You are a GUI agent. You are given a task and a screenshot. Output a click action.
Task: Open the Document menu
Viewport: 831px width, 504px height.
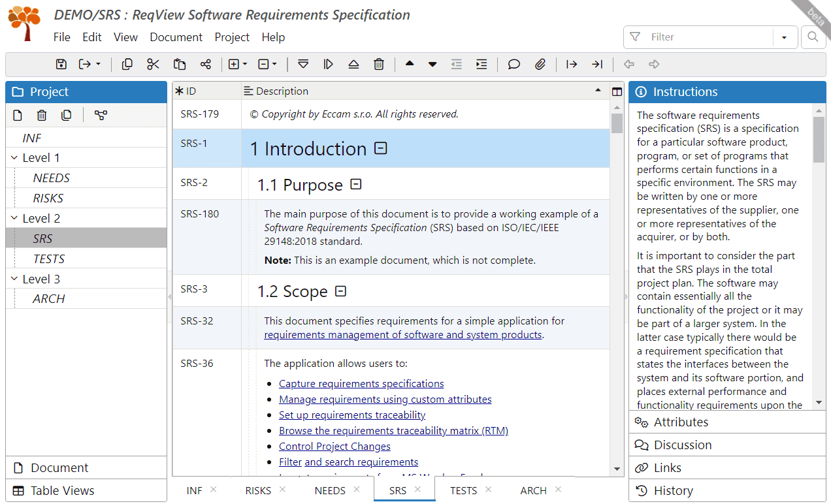coord(176,37)
